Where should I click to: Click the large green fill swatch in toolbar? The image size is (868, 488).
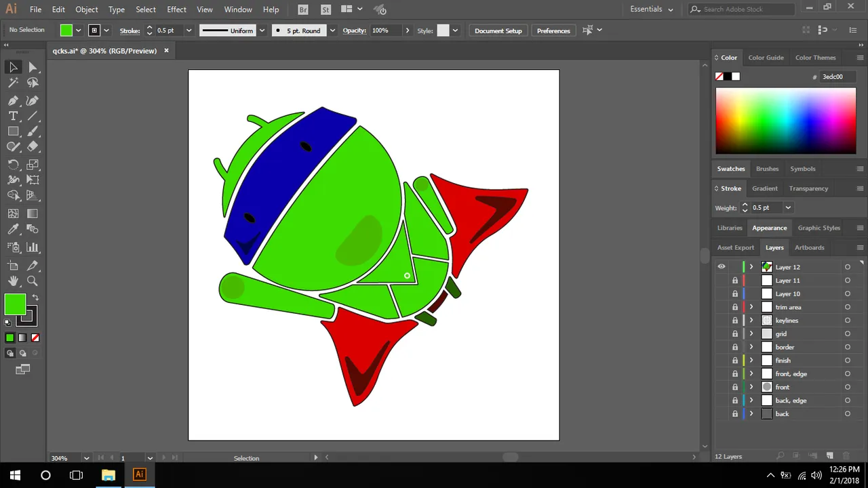pos(15,304)
